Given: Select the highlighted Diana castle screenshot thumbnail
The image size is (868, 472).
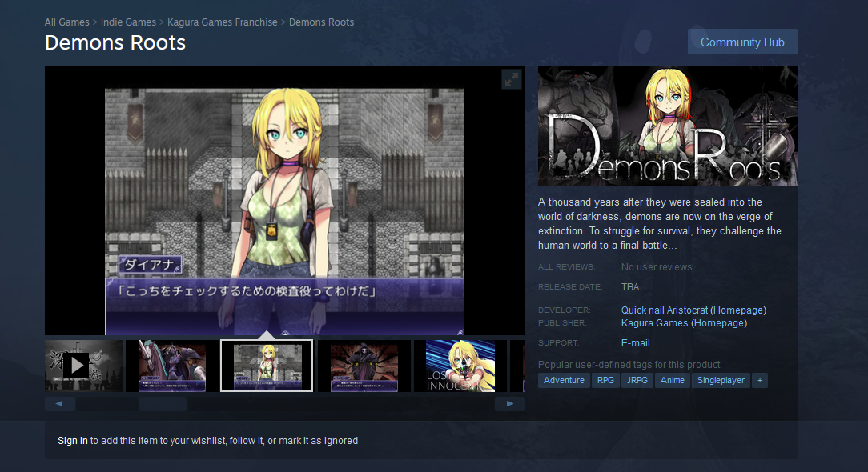Looking at the screenshot, I should tap(267, 366).
